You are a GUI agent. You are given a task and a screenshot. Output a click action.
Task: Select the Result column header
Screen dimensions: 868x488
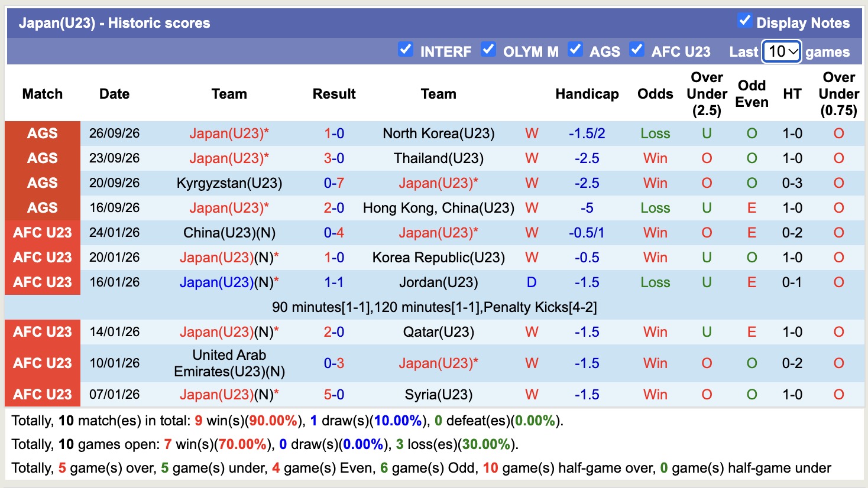[334, 94]
